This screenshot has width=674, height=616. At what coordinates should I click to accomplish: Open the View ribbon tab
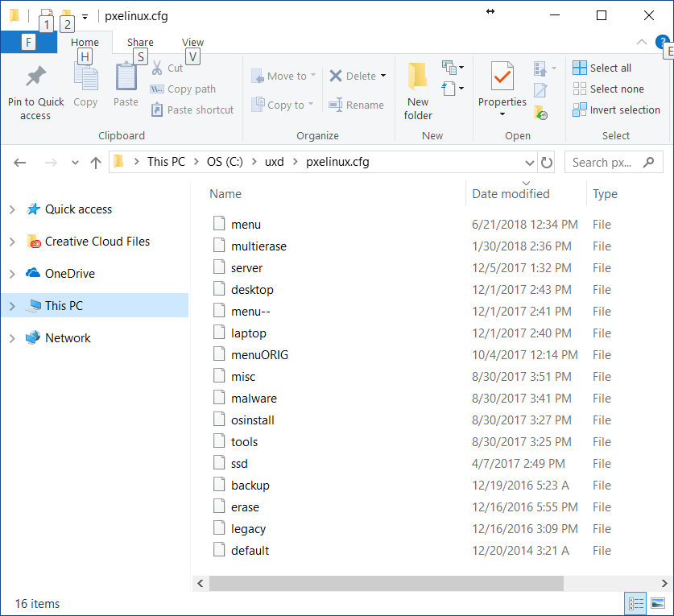click(x=192, y=43)
